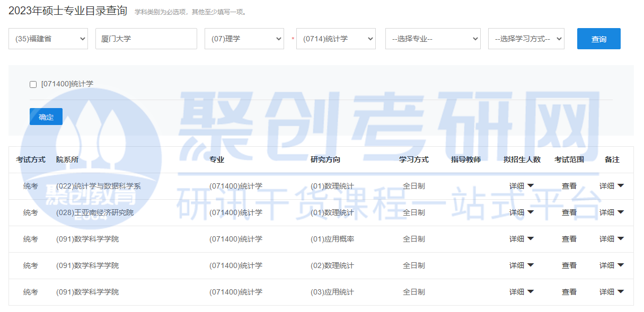This screenshot has width=644, height=312.
Task: Expand 拟招生人数 详细 for (022)统计学与数据科学系 row
Action: 522,186
